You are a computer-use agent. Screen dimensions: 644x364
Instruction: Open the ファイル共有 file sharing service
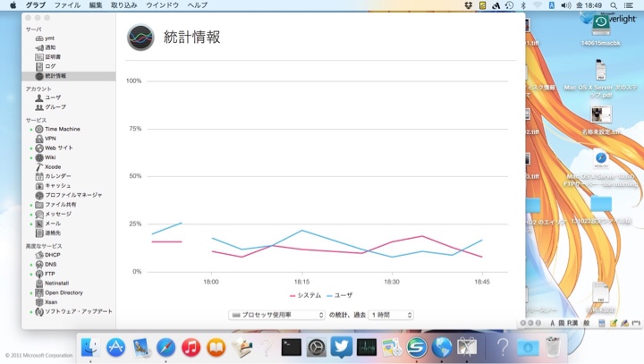[55, 205]
